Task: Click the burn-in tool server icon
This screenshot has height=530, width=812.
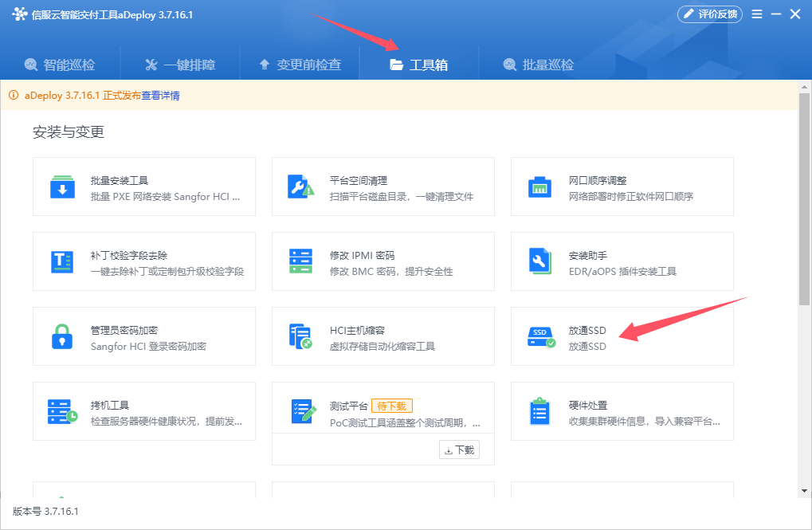Action: click(62, 411)
